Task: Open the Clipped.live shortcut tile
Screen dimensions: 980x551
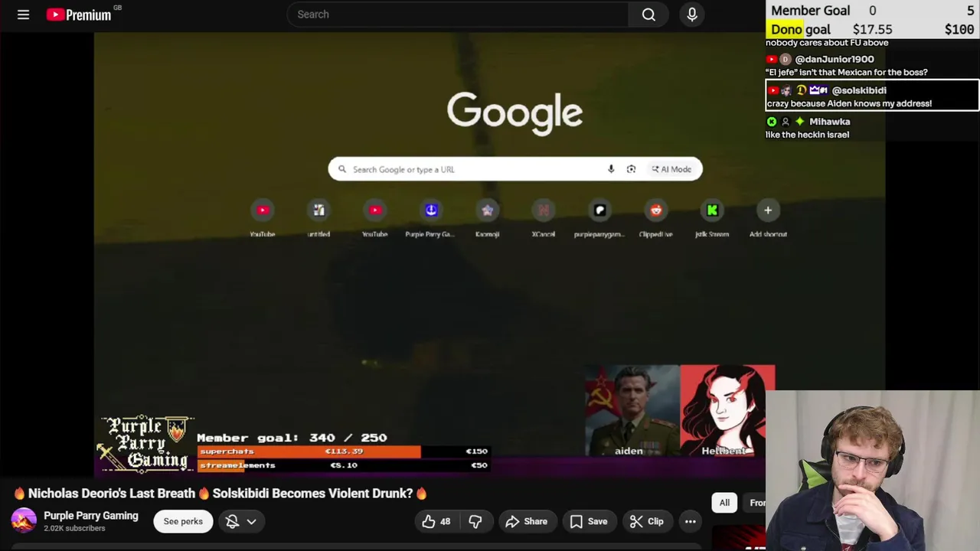Action: [x=655, y=219]
